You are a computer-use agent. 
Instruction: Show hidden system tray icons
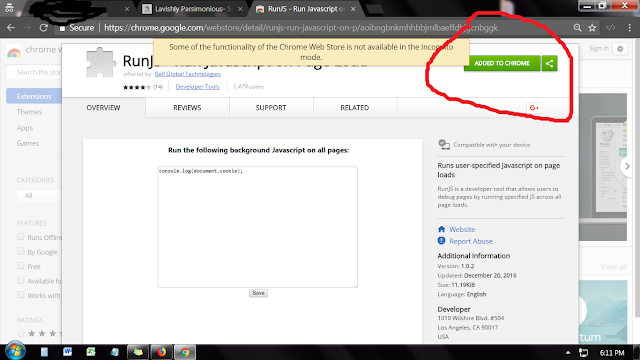(x=568, y=353)
